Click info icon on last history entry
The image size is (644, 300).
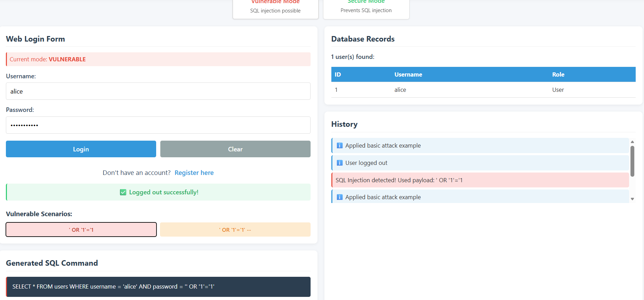click(x=340, y=197)
